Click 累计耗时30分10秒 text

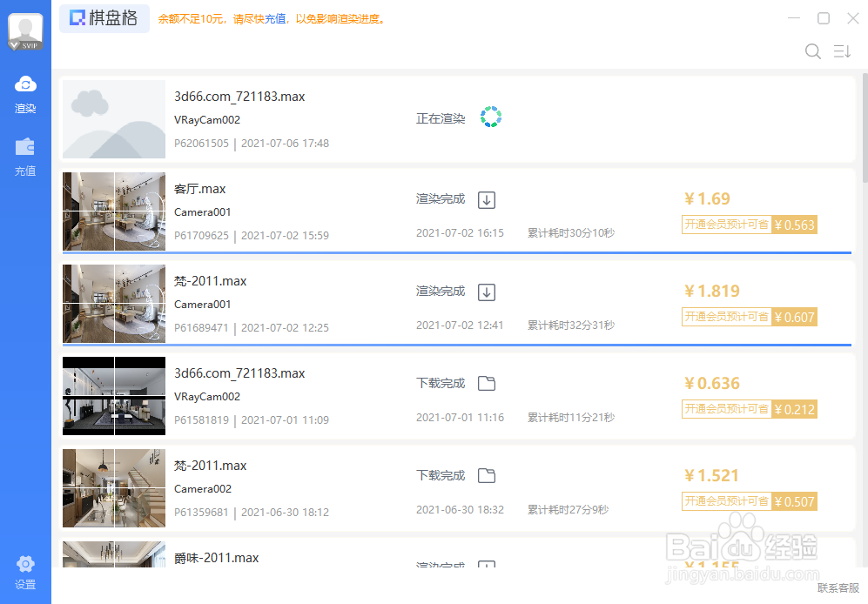(571, 233)
